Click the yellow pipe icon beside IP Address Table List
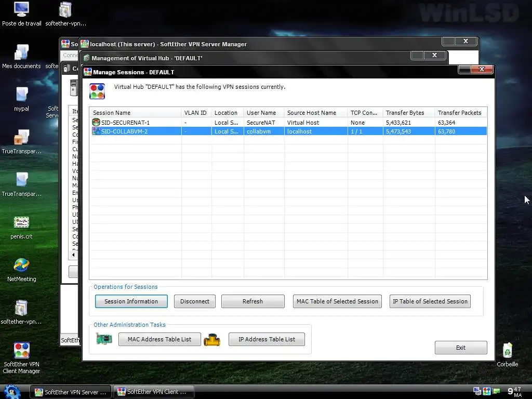This screenshot has height=399, width=532. (212, 340)
